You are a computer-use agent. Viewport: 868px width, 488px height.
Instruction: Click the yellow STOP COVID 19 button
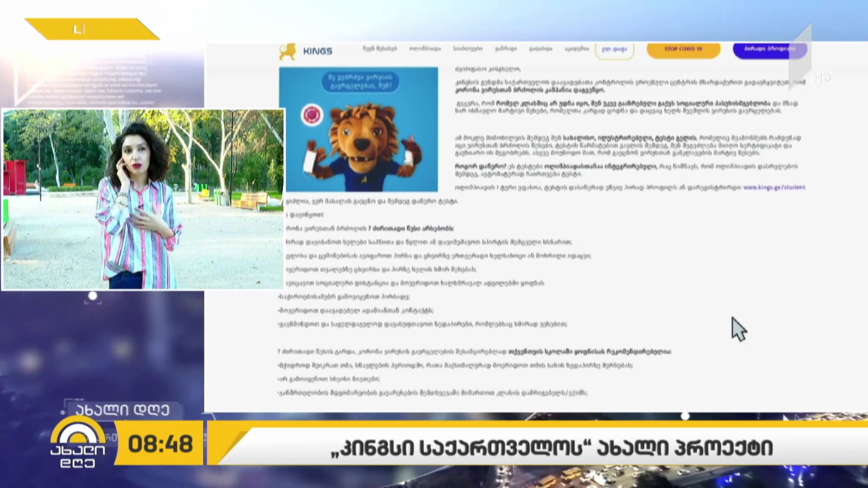[x=683, y=49]
